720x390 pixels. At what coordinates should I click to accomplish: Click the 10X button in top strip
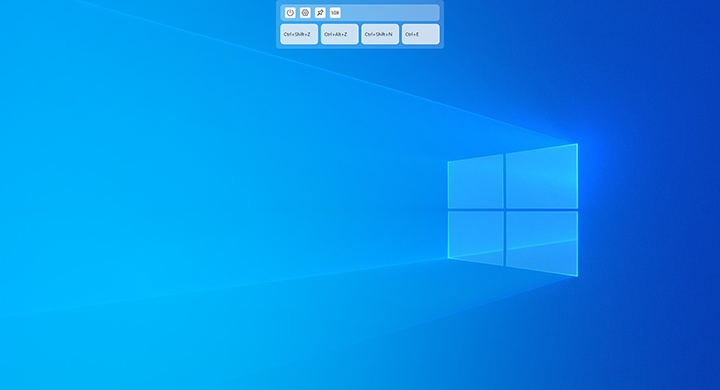coord(335,13)
